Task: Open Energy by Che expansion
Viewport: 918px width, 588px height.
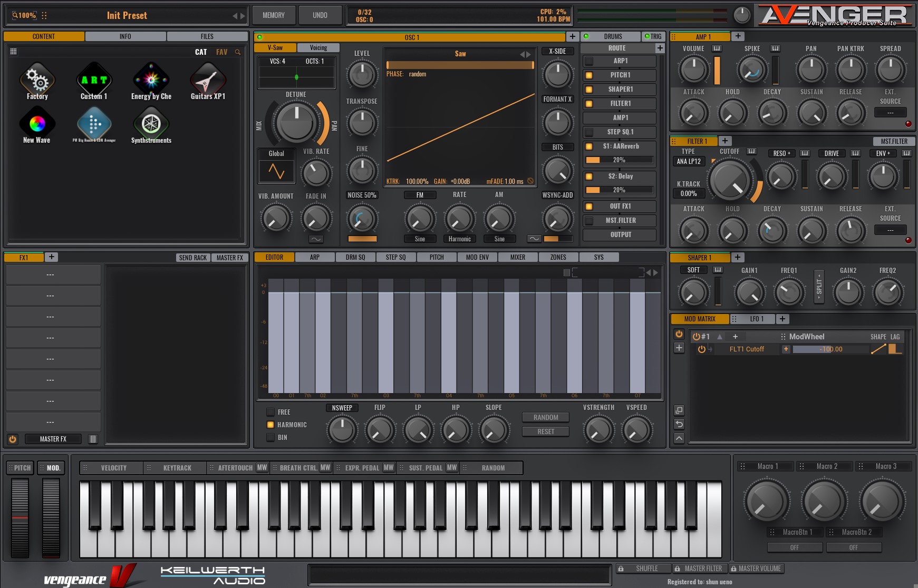Action: tap(151, 81)
